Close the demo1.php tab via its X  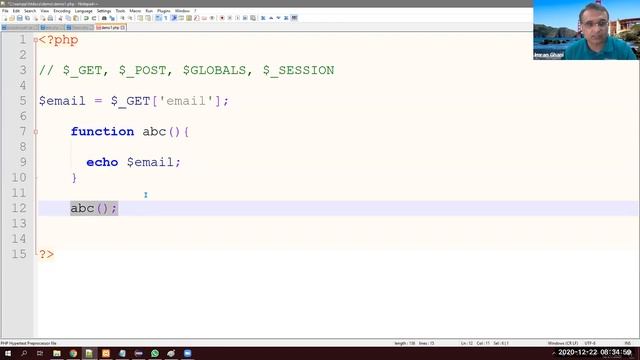(x=122, y=27)
